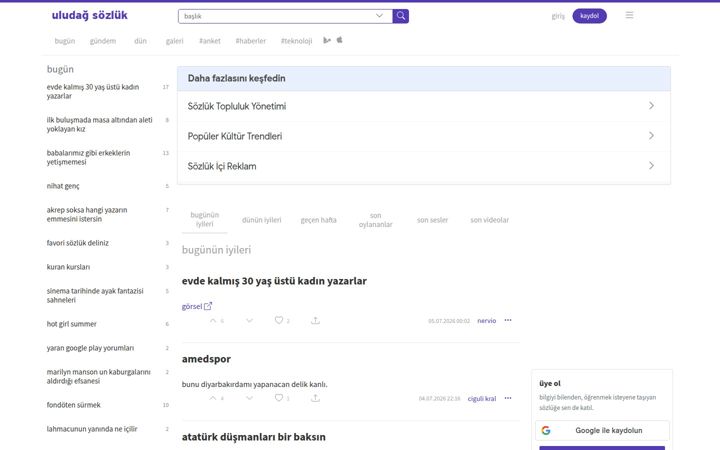Open sidebar topic kuran kursları
720x450 pixels.
tap(68, 267)
